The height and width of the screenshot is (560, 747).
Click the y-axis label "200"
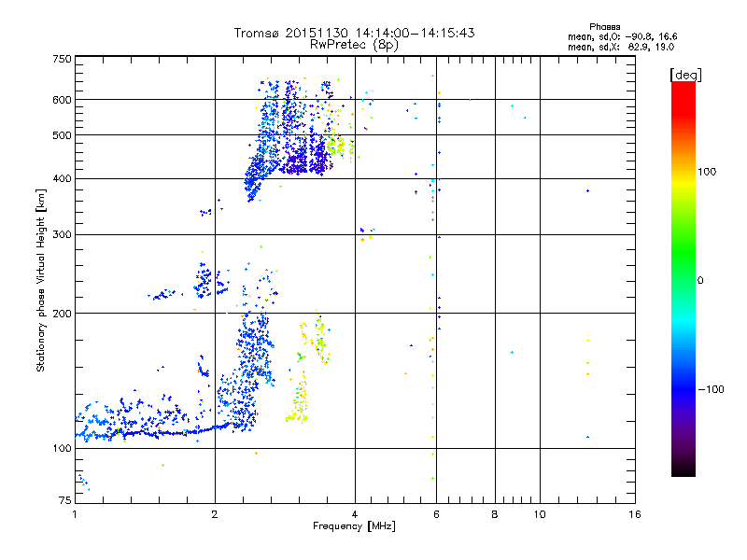coord(62,314)
